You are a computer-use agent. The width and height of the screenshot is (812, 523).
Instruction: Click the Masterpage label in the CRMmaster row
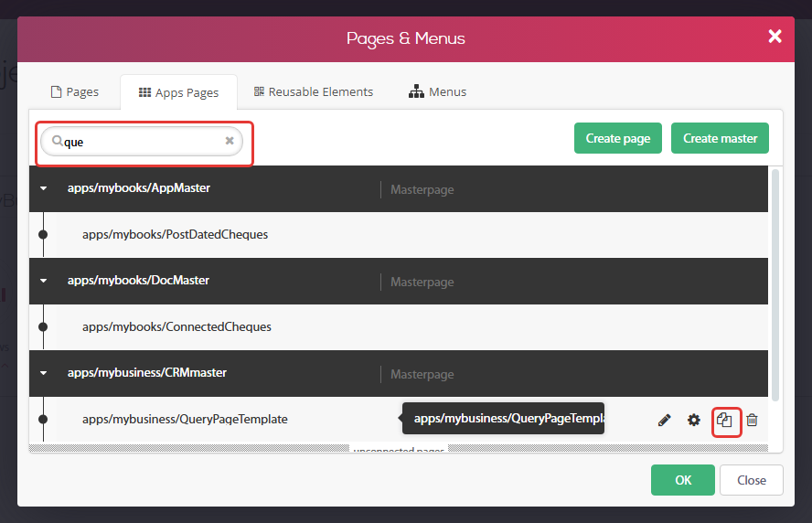point(422,374)
